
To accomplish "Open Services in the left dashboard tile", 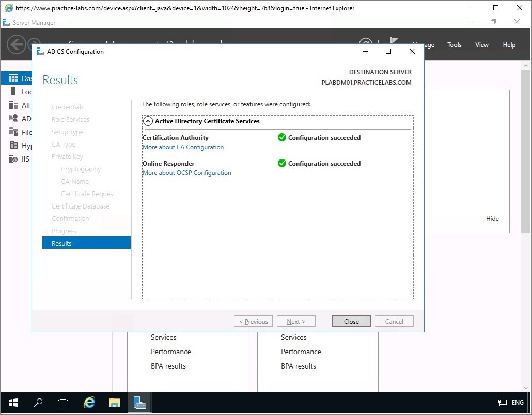I will [164, 338].
